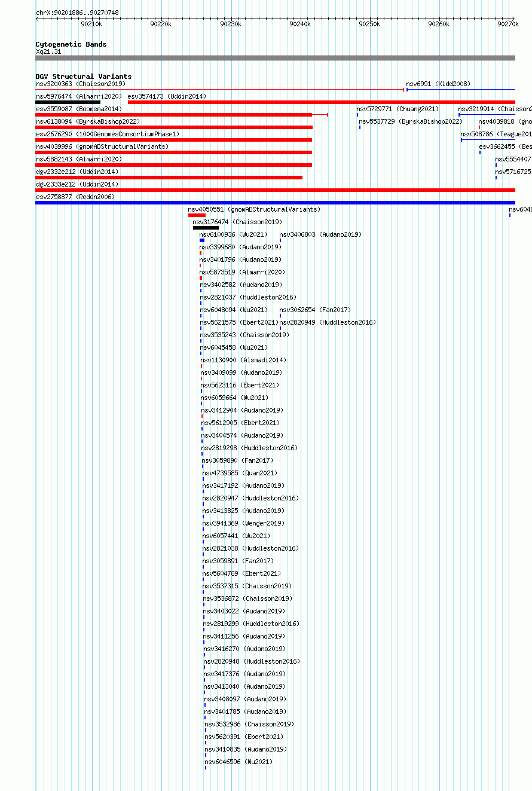Select nsv3536872 (Chaisson2019) label
532x791 pixels.
point(247,598)
